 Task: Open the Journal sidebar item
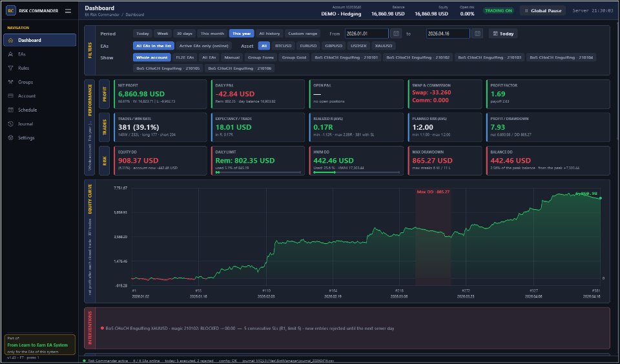point(39,124)
